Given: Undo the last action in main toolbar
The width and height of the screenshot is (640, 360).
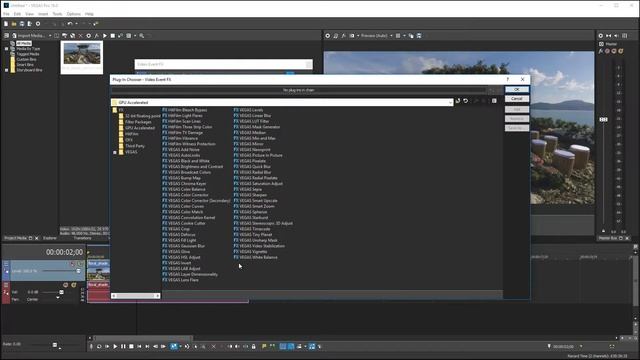Looking at the screenshot, I should 70,24.
